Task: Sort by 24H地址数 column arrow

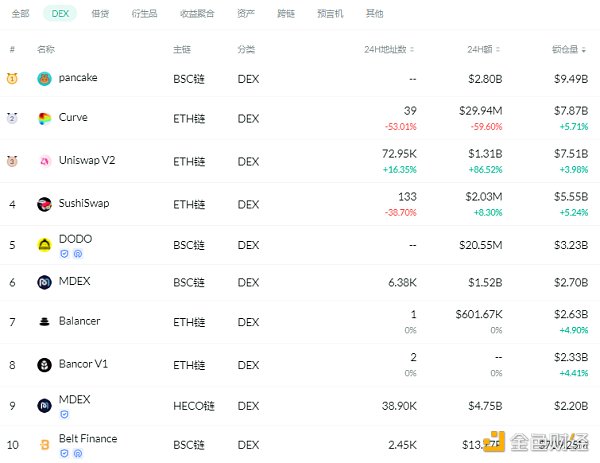Action: pos(412,49)
